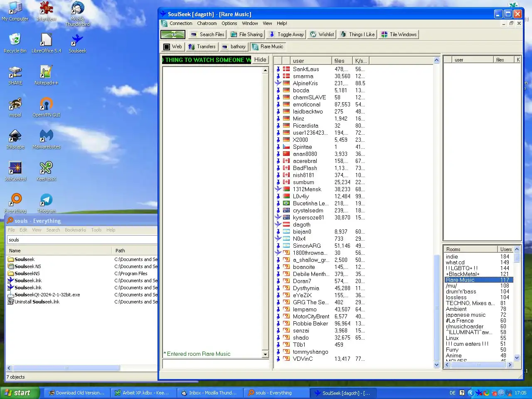Viewport: 532px width, 399px height.
Task: Click the chat message input field
Action: (x=216, y=364)
